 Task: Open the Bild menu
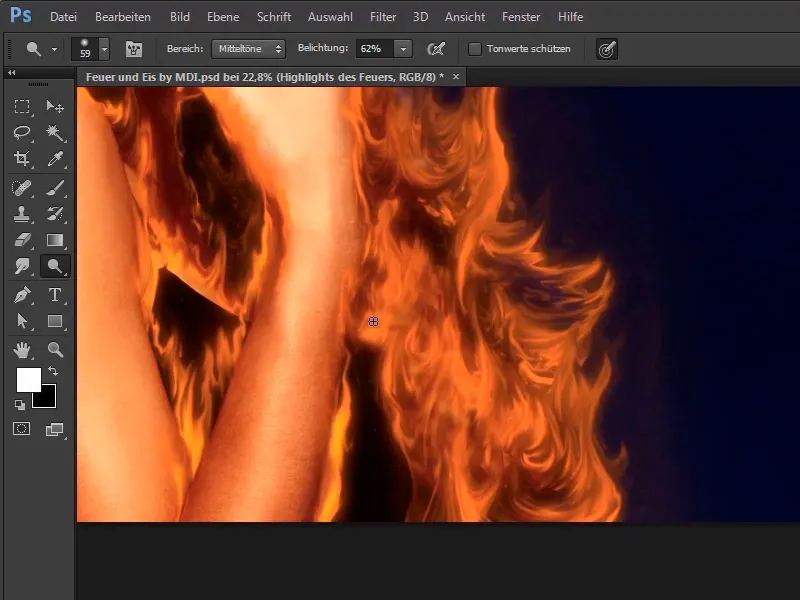coord(180,17)
